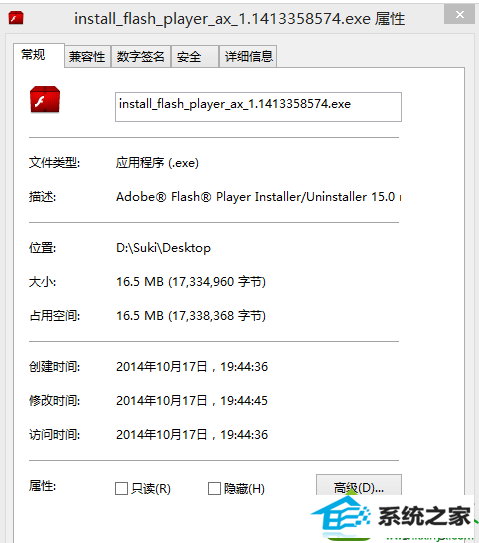Select the 安全 tab
This screenshot has width=479, height=543.
coord(195,56)
